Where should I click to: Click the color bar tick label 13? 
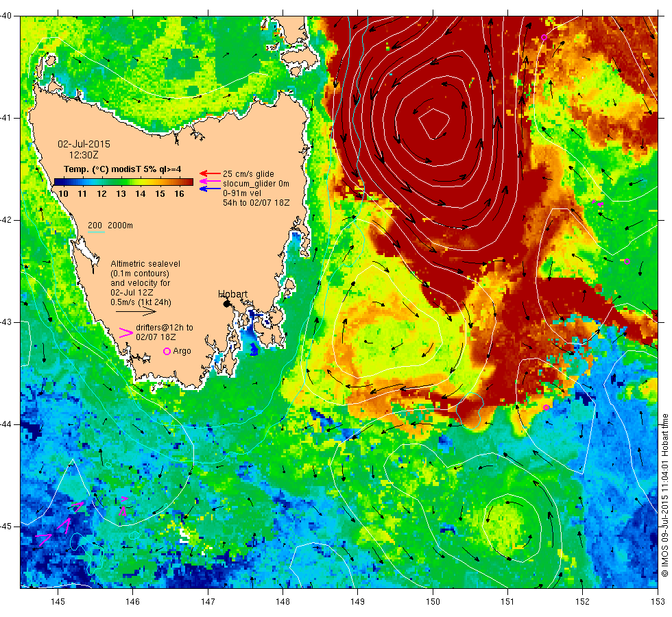(x=121, y=193)
